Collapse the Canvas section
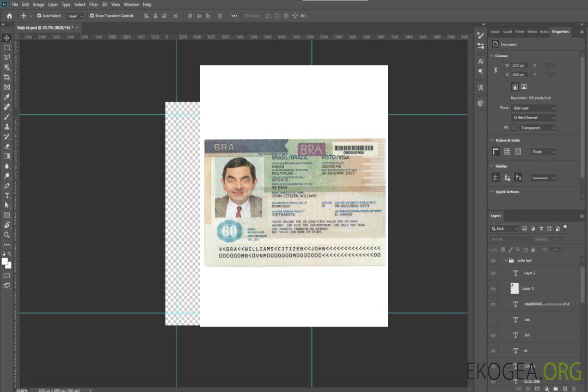The height and width of the screenshot is (392, 588). 492,56
